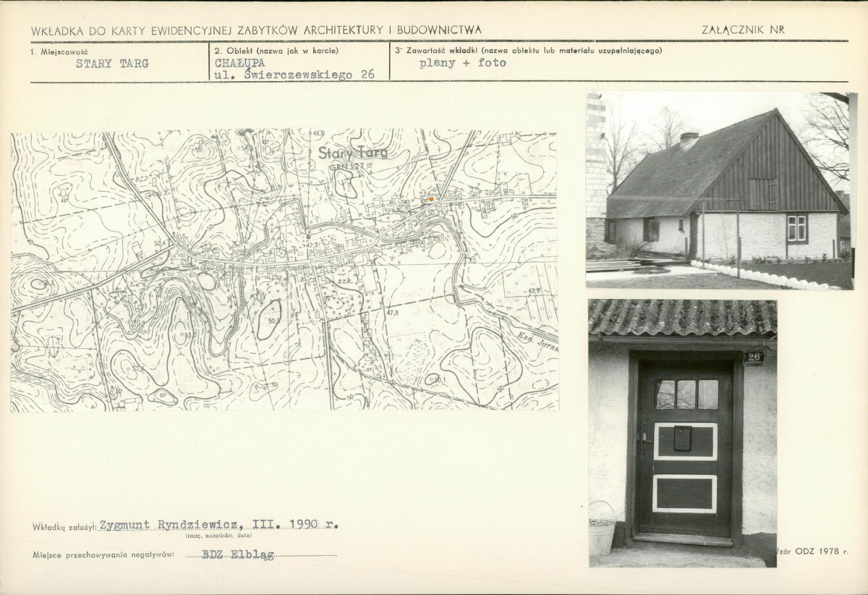Click the 'wzór ODZ 1978 r.' note
Image resolution: width=868 pixels, height=595 pixels.
(812, 552)
